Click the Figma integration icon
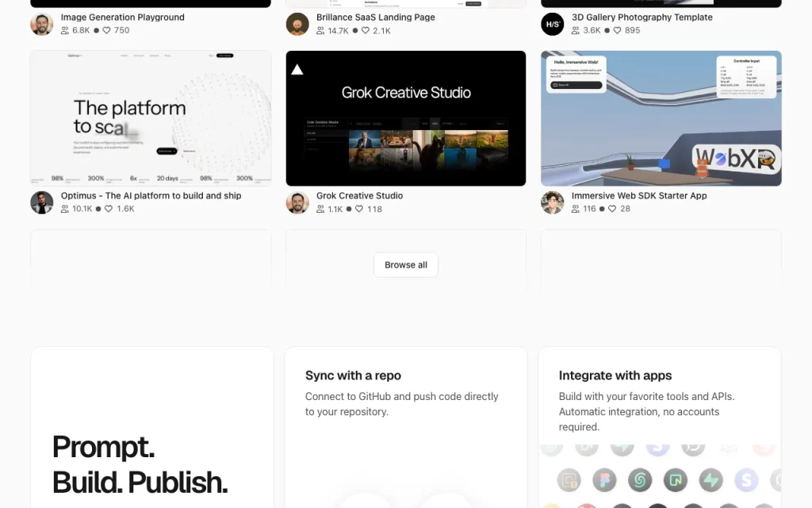This screenshot has width=812, height=508. (604, 480)
